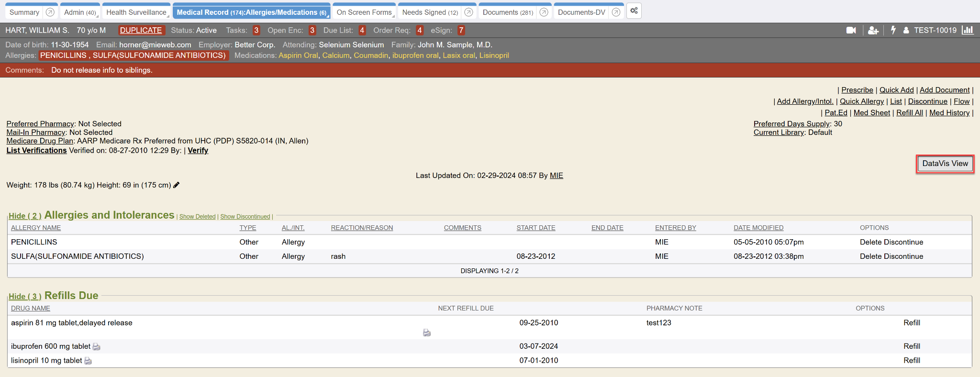Show discontinued allergies
Screen dimensions: 980x377
pyautogui.click(x=245, y=217)
